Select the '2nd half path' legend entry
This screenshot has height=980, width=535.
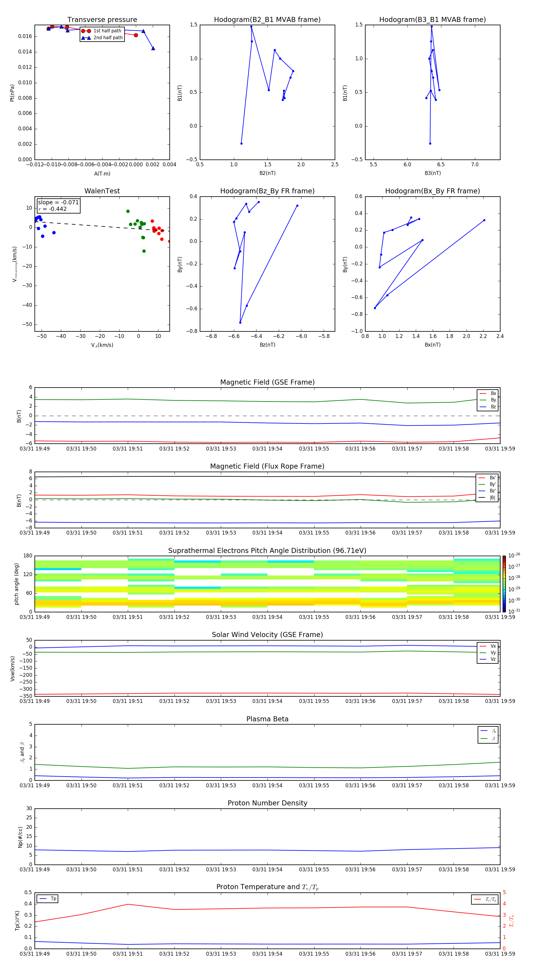tap(102, 38)
